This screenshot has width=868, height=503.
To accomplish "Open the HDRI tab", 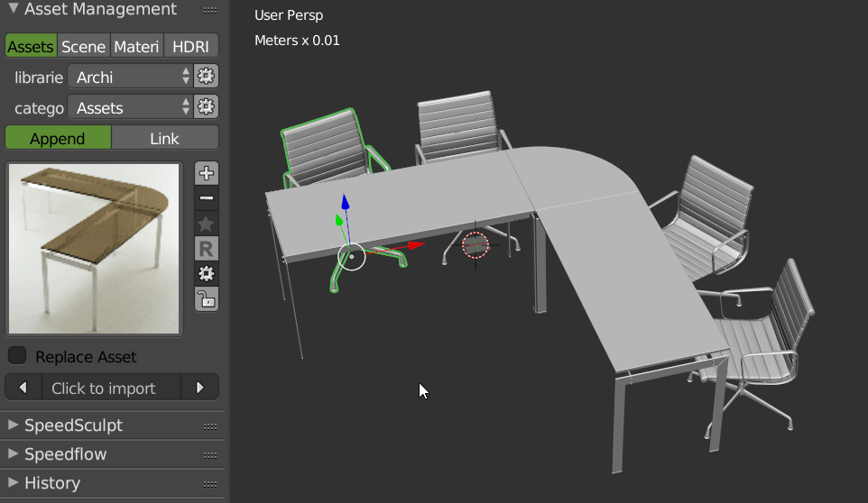I will (x=191, y=47).
